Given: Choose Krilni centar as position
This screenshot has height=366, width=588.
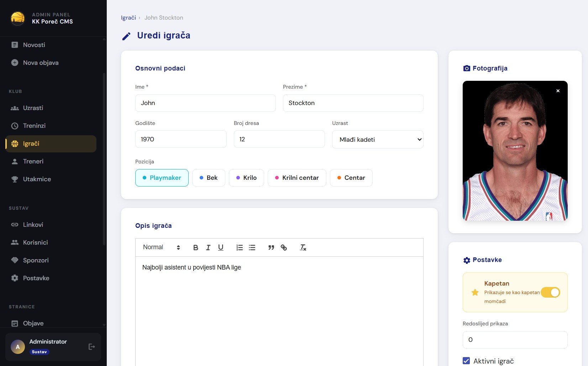Looking at the screenshot, I should click(x=296, y=178).
